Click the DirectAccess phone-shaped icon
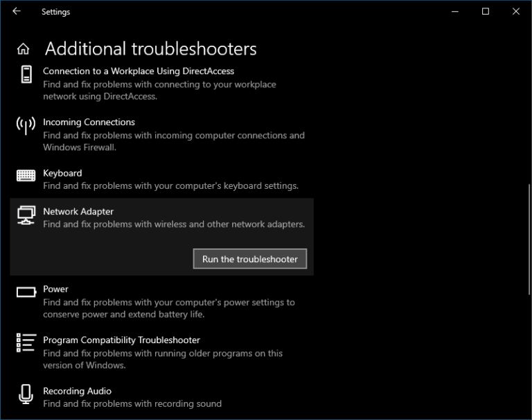Image resolution: width=532 pixels, height=420 pixels. [26, 74]
